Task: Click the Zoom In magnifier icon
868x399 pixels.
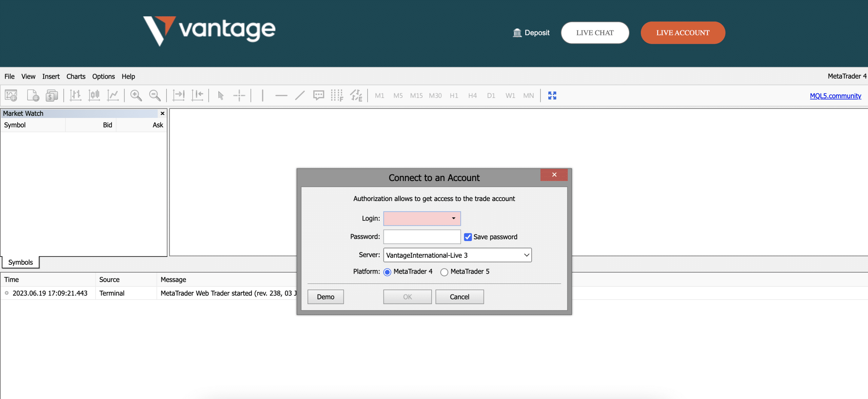Action: [136, 96]
